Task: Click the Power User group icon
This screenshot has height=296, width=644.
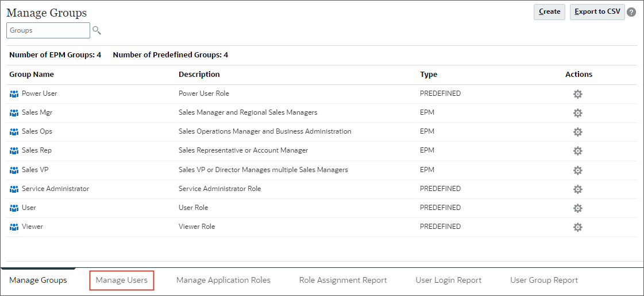Action: click(14, 94)
